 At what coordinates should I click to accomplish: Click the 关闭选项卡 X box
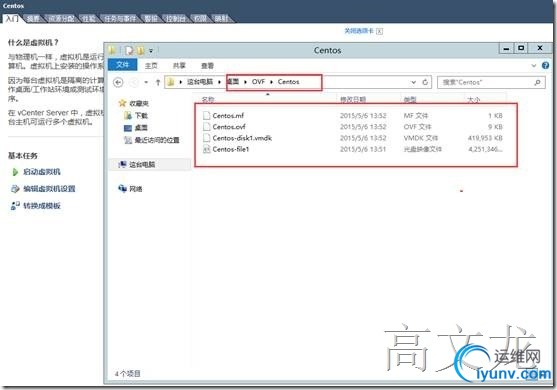click(x=379, y=31)
